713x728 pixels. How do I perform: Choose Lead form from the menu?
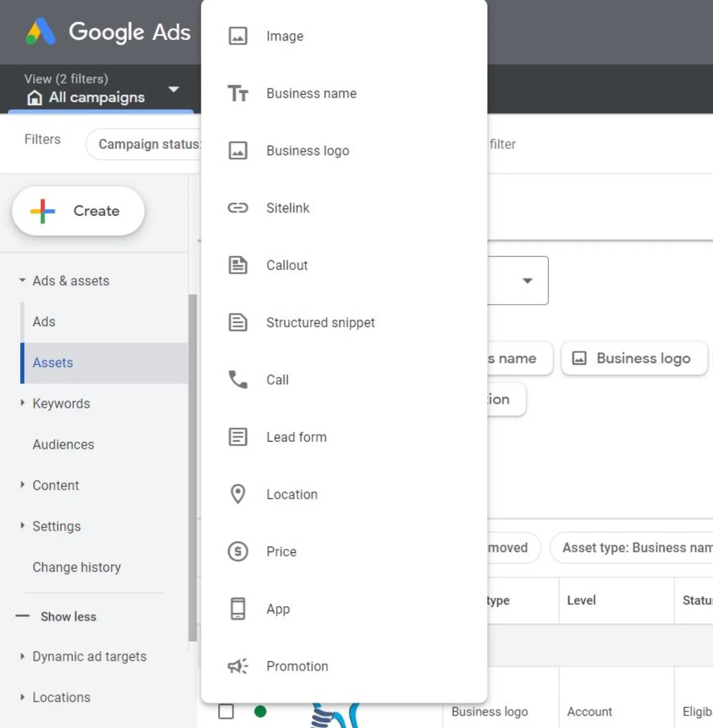(344, 437)
